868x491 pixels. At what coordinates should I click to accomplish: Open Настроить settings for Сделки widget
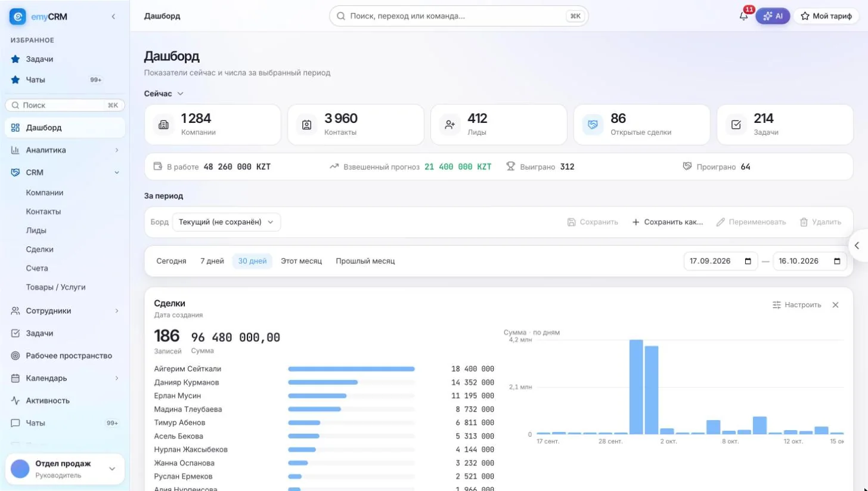tap(796, 305)
